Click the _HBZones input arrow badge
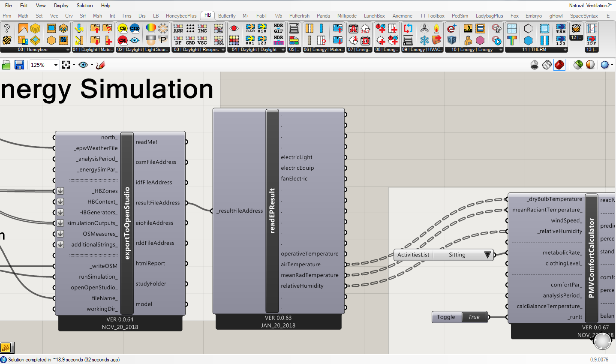 60,191
